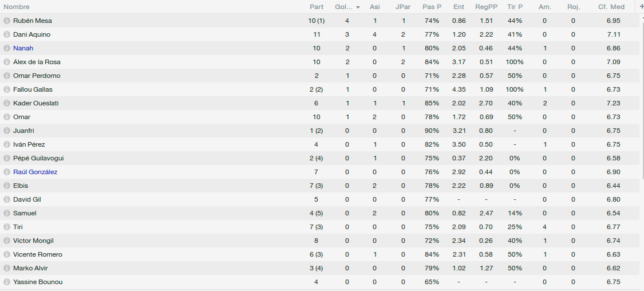The image size is (644, 291).
Task: Click info icon for Víctor Mongil
Action: (x=6, y=241)
